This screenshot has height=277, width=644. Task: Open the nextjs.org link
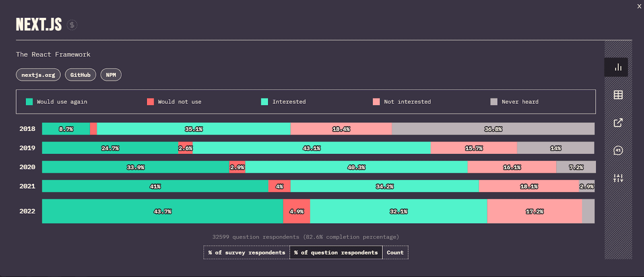pos(38,75)
